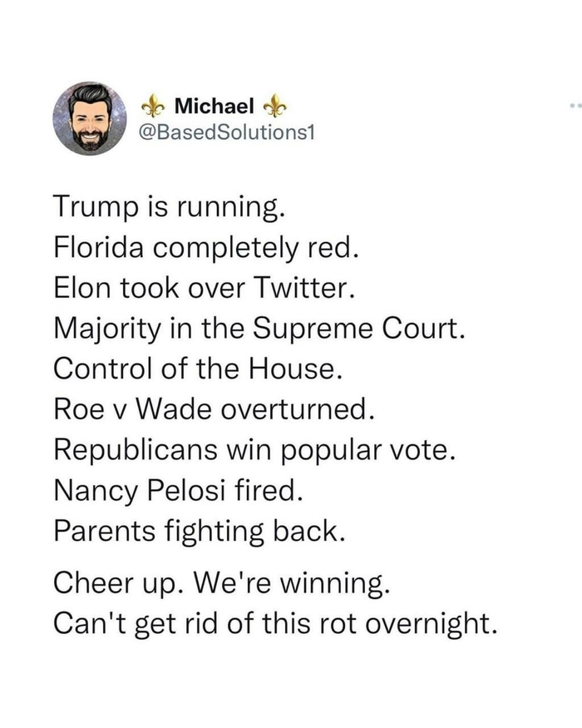Screen dimensions: 582x728
Task: Click the fleur-de-lis icon after Michael
Action: [x=274, y=106]
